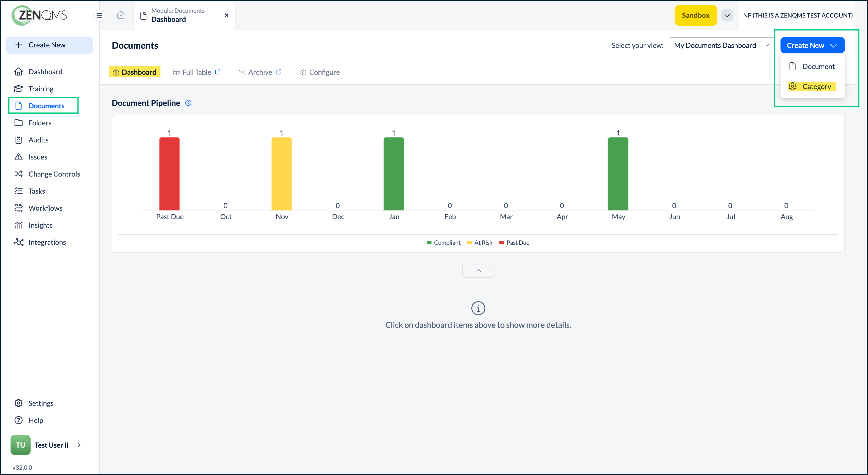Click the yellow Nov bar

(282, 174)
